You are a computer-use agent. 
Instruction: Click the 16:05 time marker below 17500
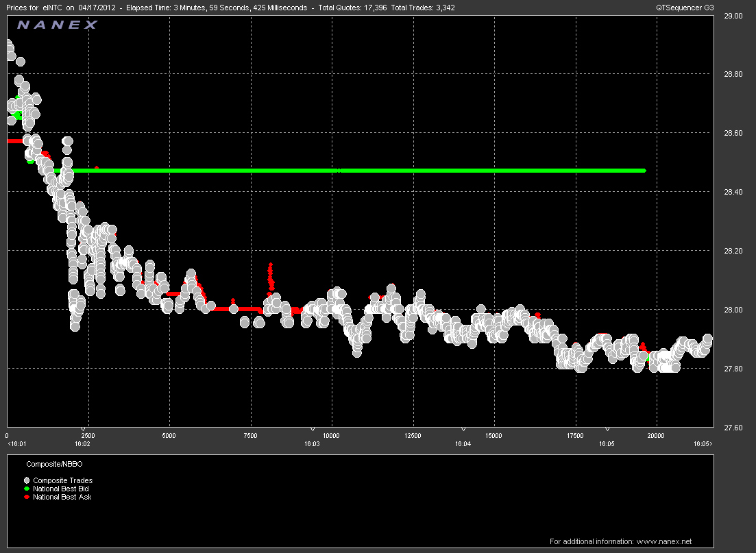[607, 443]
